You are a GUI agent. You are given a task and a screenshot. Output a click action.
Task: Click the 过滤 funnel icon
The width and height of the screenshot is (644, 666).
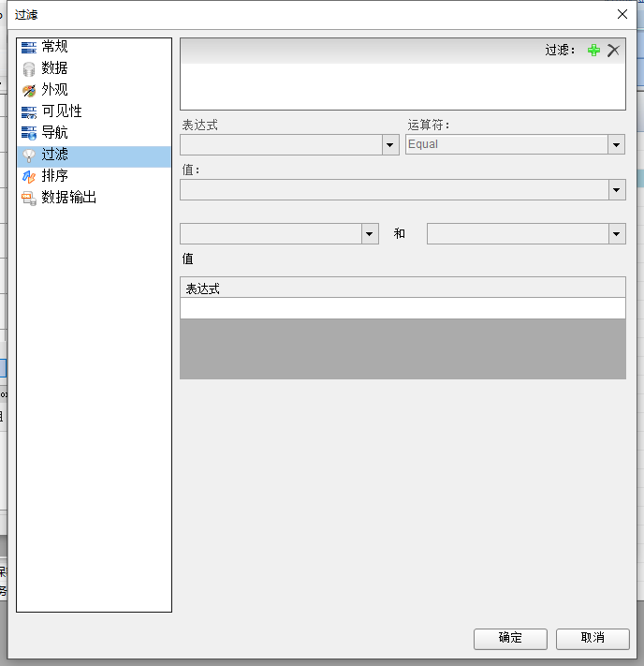click(29, 155)
